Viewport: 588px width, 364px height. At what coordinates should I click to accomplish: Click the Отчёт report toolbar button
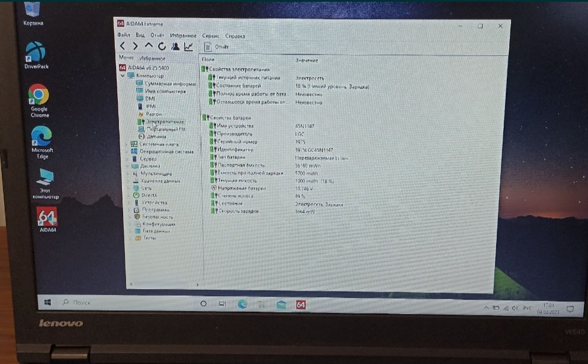pos(217,47)
